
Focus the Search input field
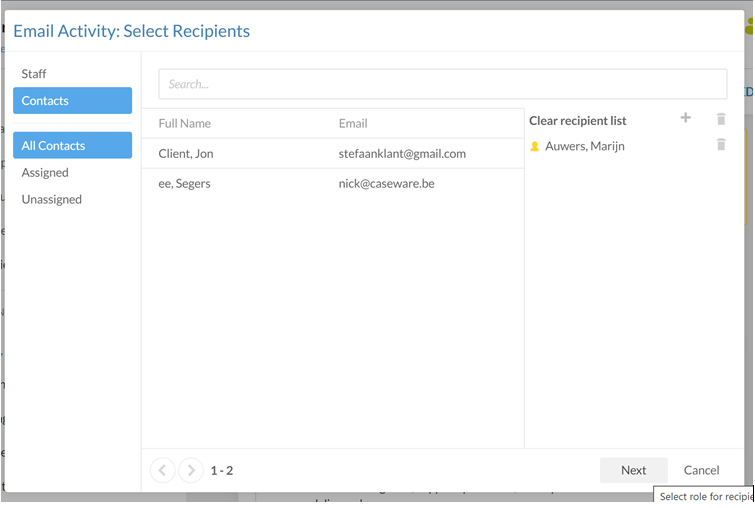point(443,84)
